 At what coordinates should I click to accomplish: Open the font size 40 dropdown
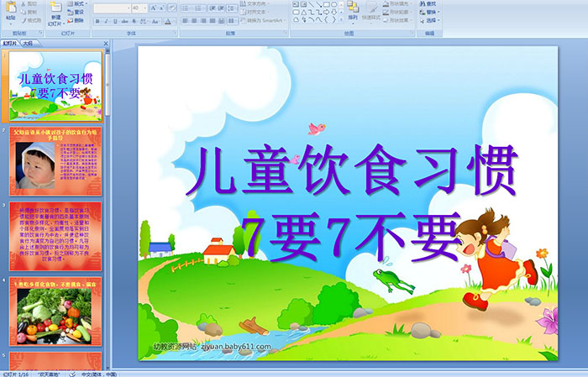click(145, 8)
